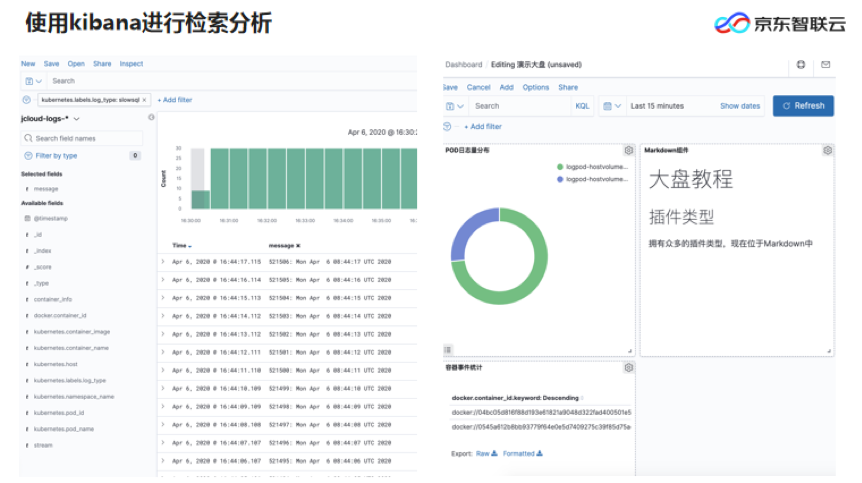Remove the message column from table
Viewport: 862px width, 483px height.
298,246
